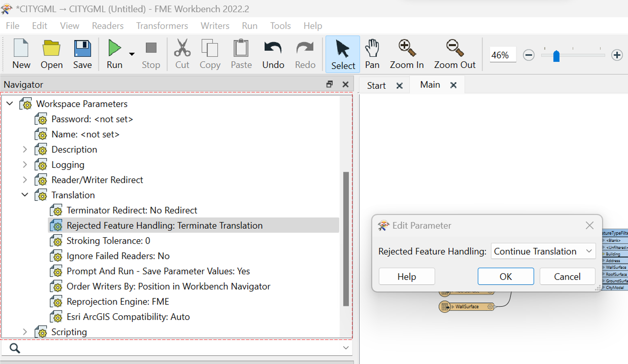Open the Tools menu
Image resolution: width=628 pixels, height=364 pixels.
(x=280, y=26)
